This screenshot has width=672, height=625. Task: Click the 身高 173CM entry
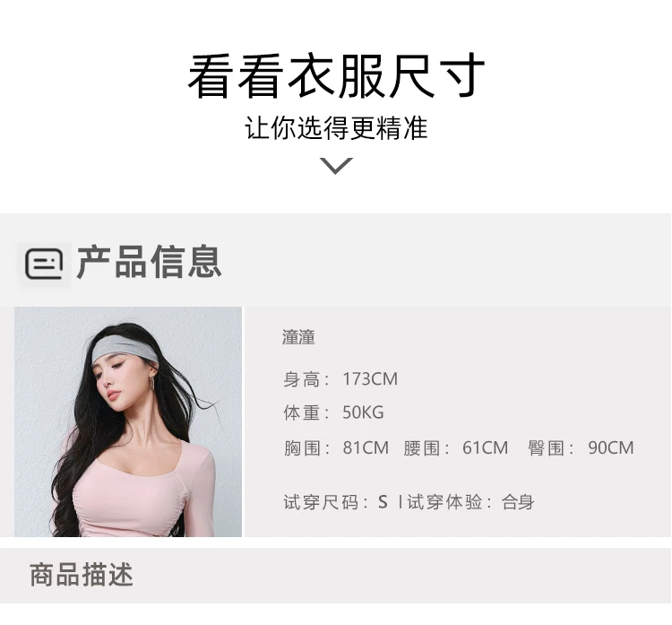coord(340,379)
